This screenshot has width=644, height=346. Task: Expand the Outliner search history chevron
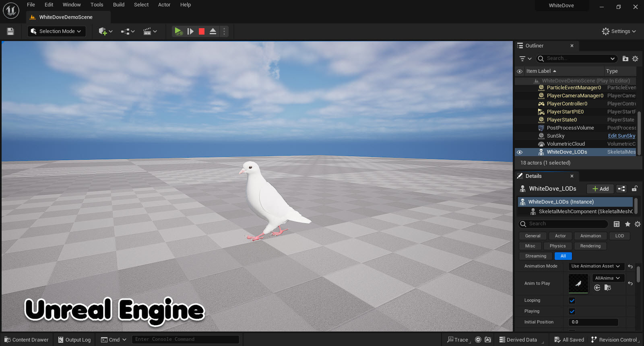tap(613, 59)
